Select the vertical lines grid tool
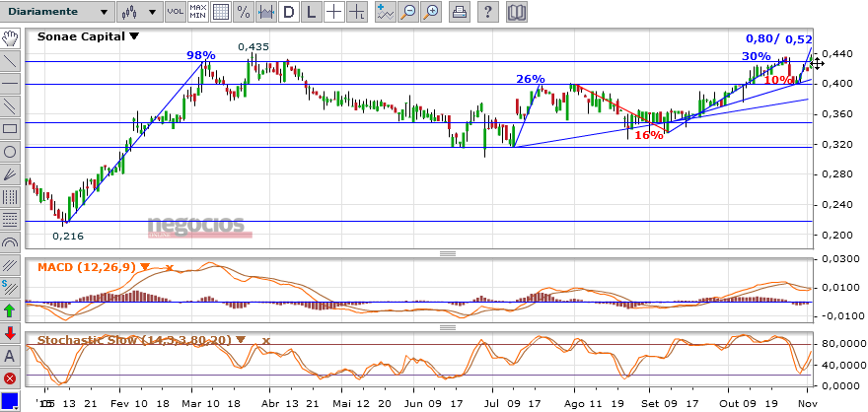868x412 pixels. point(10,197)
